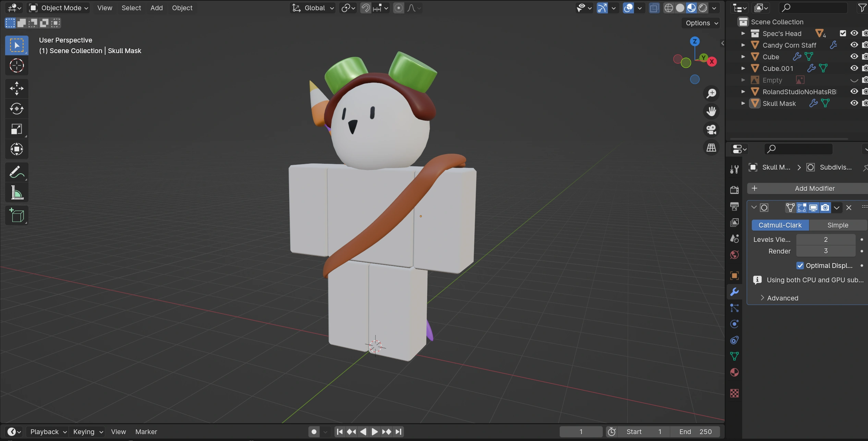Select the 3D Cursor tool
The height and width of the screenshot is (441, 868).
16,66
